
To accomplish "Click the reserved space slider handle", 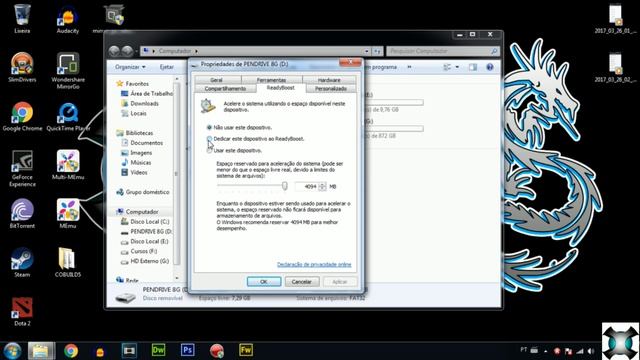I will pos(284,186).
